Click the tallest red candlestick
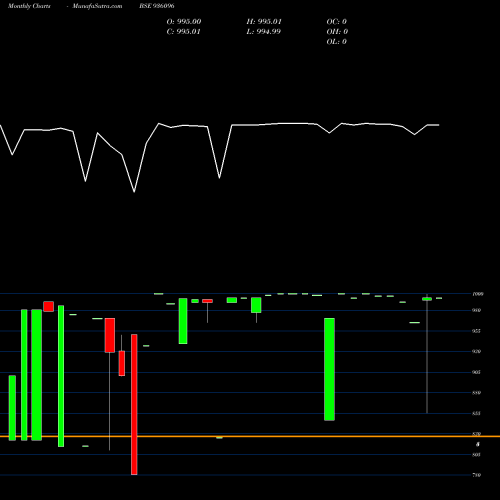This screenshot has width=500, height=500. pos(134,404)
